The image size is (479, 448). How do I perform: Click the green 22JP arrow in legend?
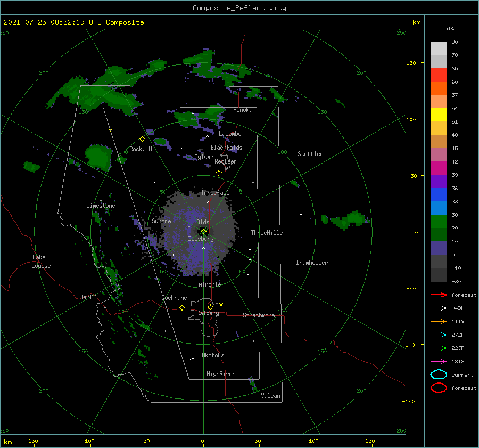(x=439, y=348)
